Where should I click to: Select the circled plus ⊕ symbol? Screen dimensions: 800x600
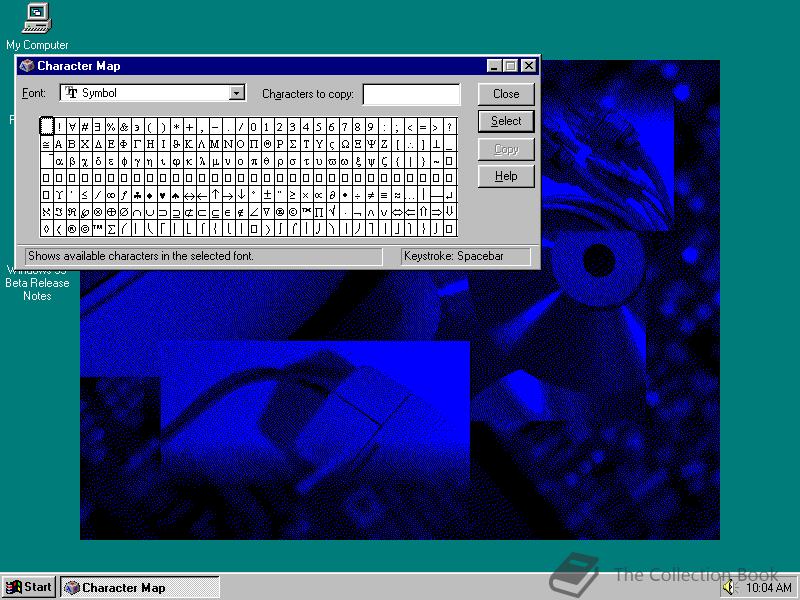coord(111,211)
